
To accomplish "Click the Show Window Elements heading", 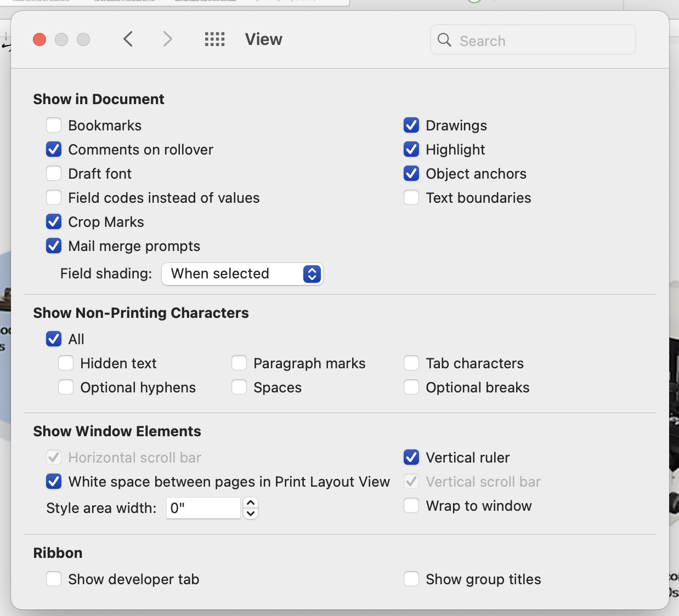I will tap(117, 431).
